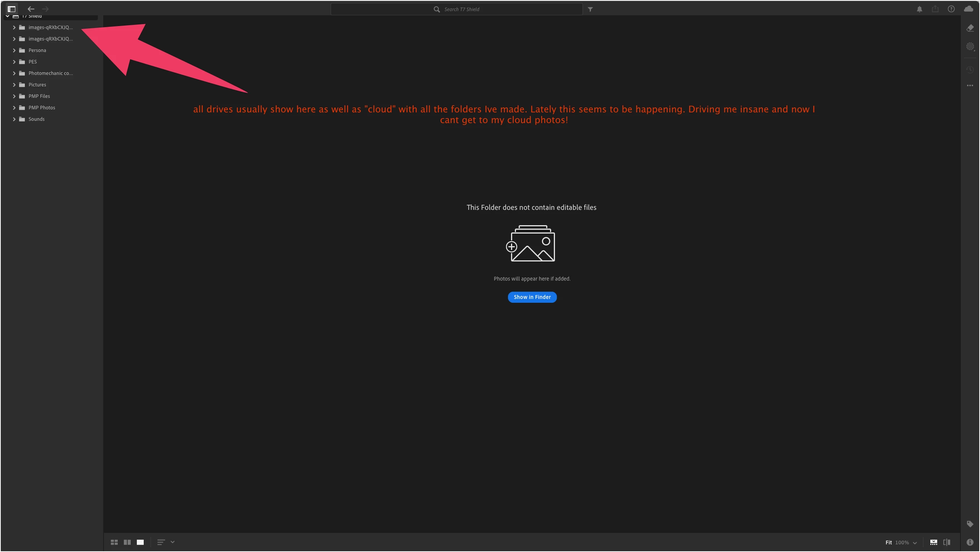Expand the PMP Photos folder
The image size is (980, 552).
point(14,108)
